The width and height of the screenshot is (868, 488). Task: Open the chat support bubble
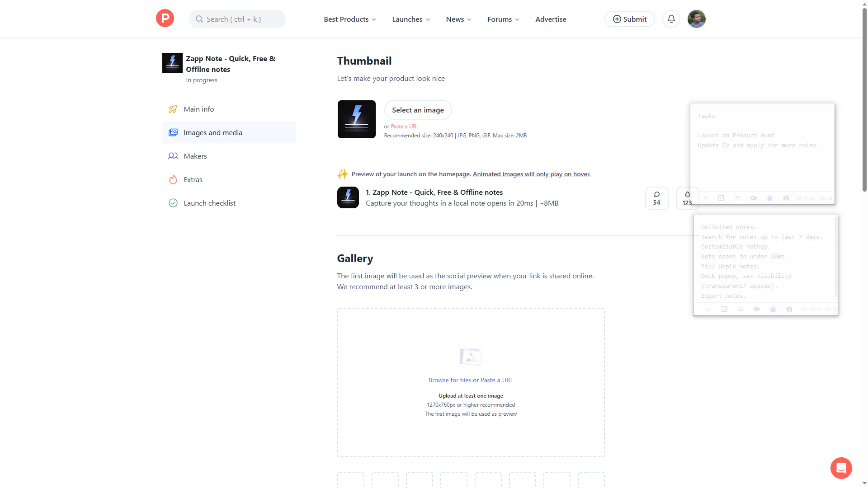click(x=841, y=468)
